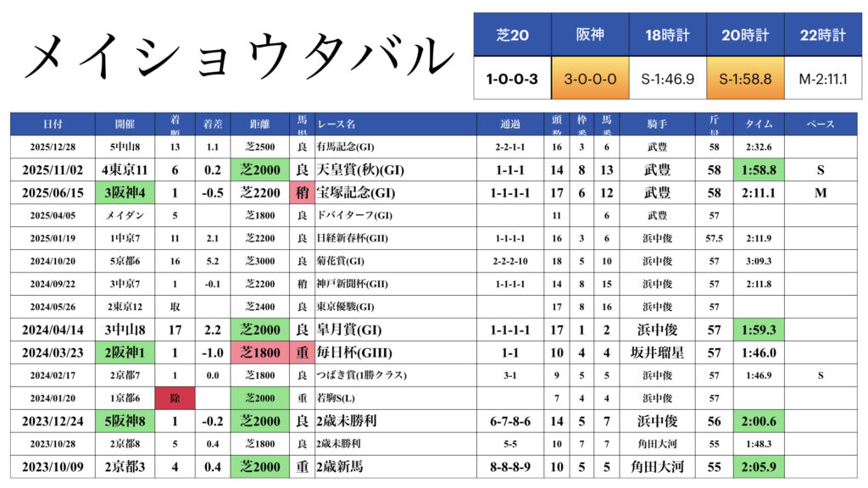The height and width of the screenshot is (488, 868).
Task: Click the タイム column header
Action: [x=758, y=124]
